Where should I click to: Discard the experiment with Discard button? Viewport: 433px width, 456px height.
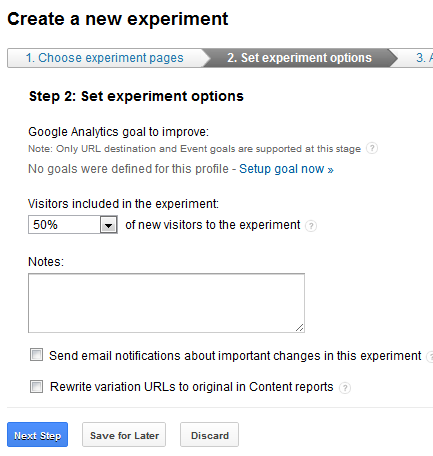pos(209,435)
